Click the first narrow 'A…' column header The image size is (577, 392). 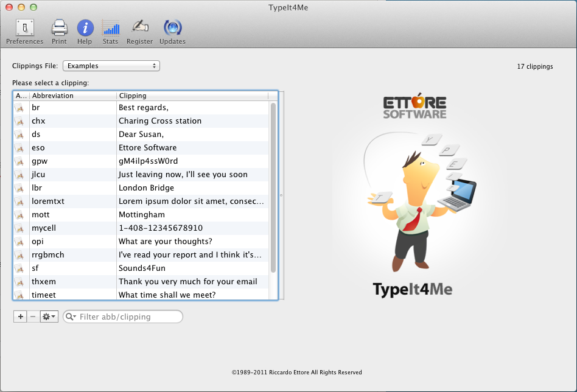point(21,96)
